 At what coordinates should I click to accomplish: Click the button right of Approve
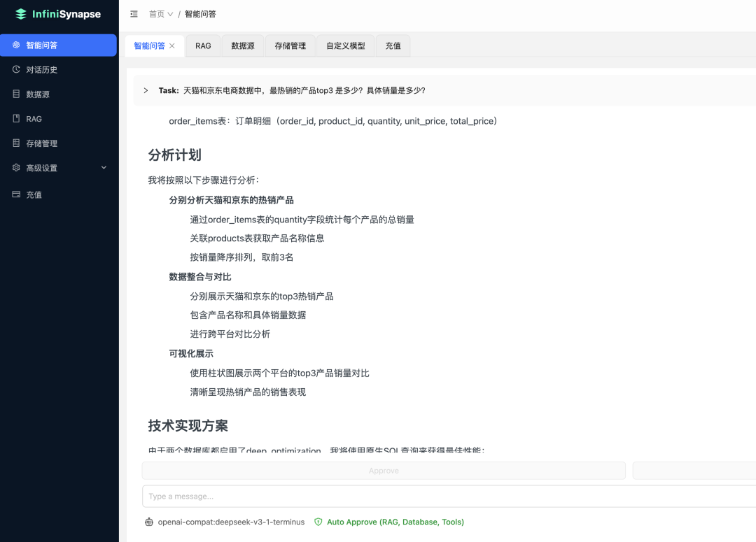[x=694, y=471]
